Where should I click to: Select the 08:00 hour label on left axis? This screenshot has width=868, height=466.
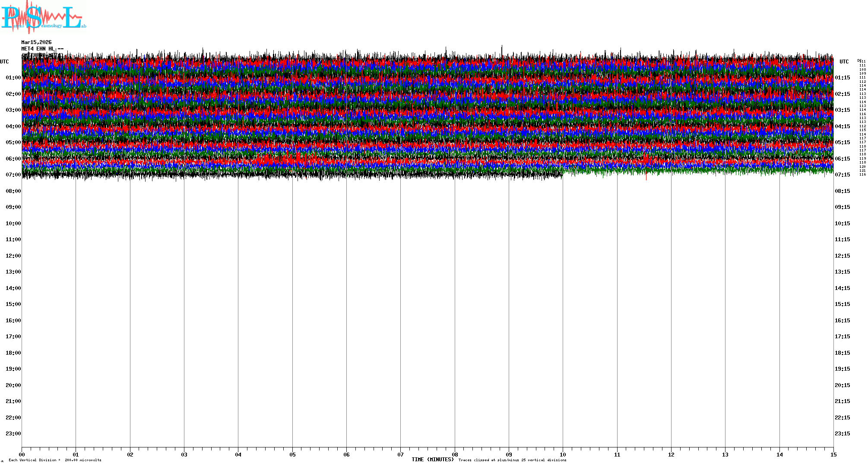coord(13,191)
